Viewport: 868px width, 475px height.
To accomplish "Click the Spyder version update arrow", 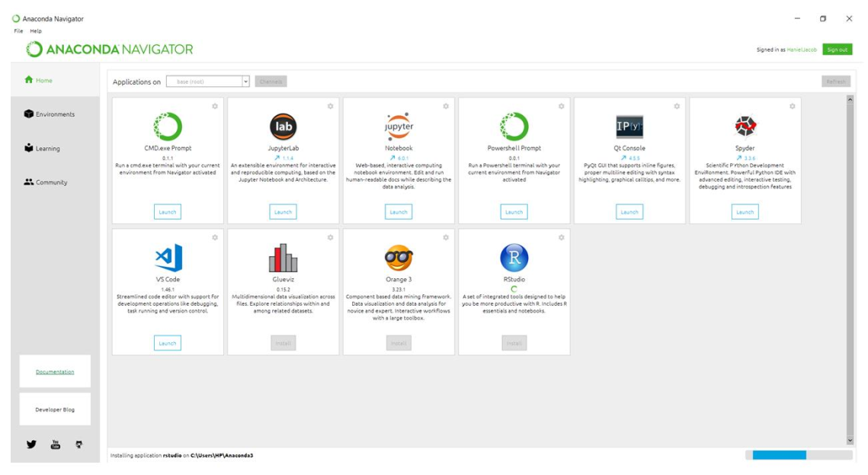I will click(x=738, y=158).
